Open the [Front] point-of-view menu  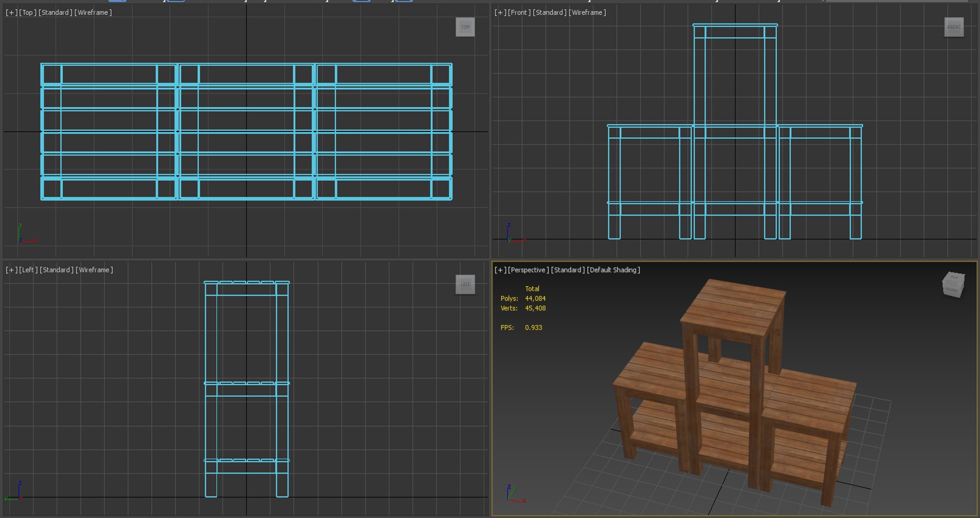click(519, 12)
